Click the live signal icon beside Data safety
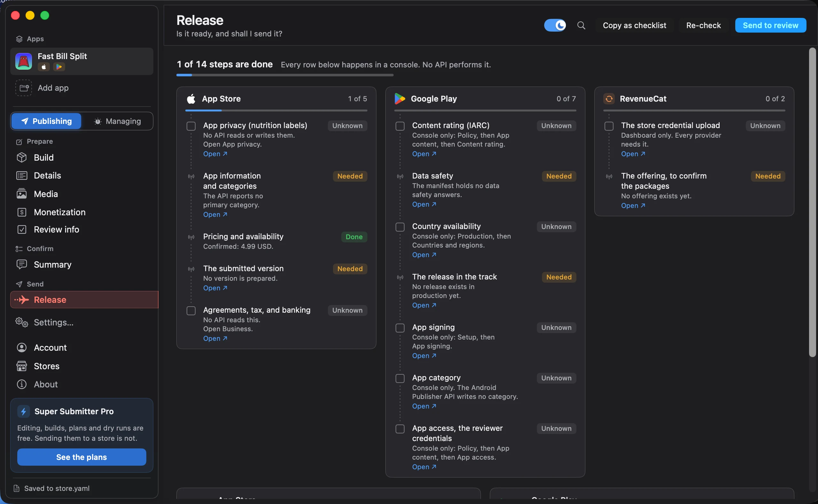This screenshot has height=504, width=818. point(400,177)
